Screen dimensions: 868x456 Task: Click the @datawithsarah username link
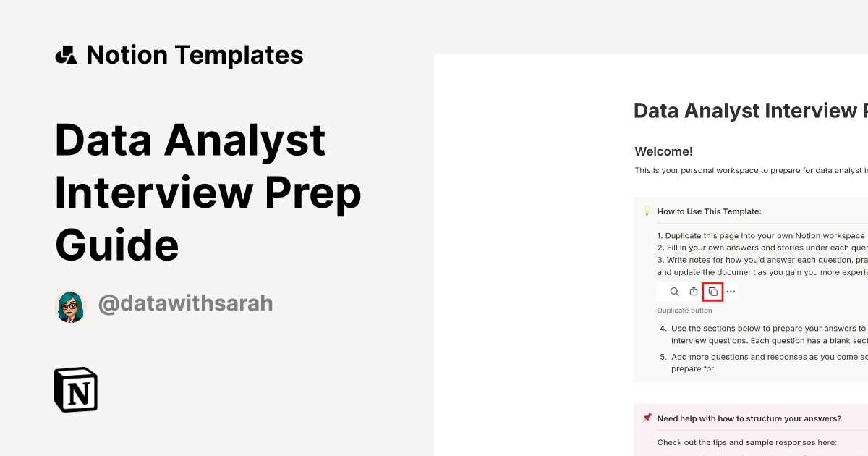point(184,303)
